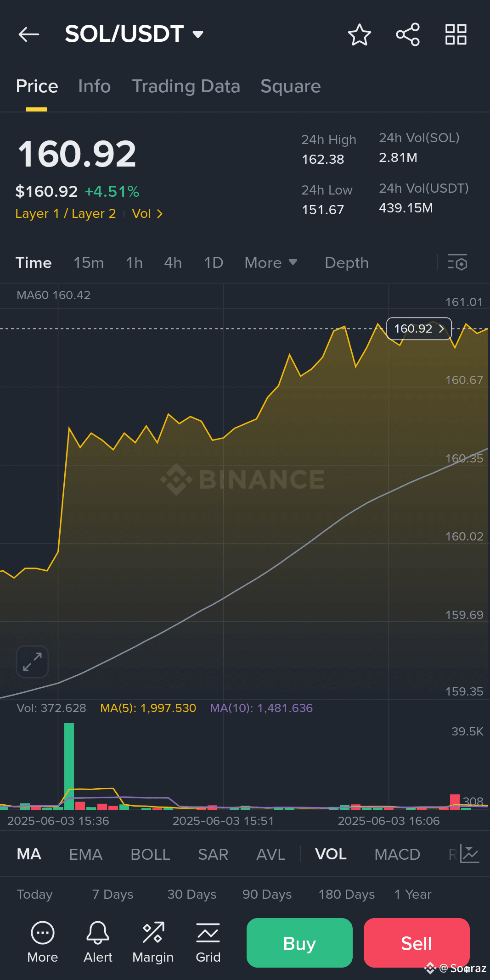Open the More timeframe dropdown
This screenshot has width=490, height=980.
tap(271, 262)
